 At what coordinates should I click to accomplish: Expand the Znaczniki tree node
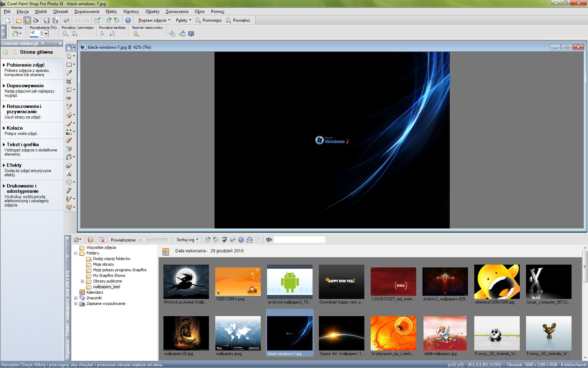[x=76, y=298]
